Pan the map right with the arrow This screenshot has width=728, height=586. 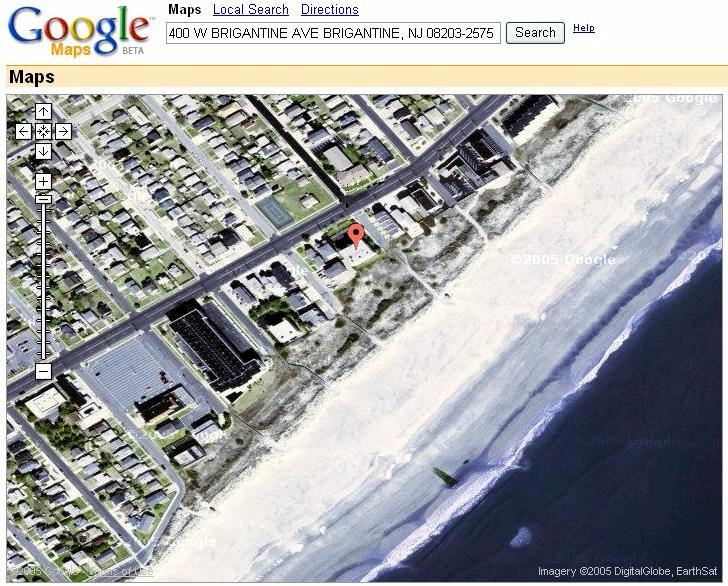point(64,131)
